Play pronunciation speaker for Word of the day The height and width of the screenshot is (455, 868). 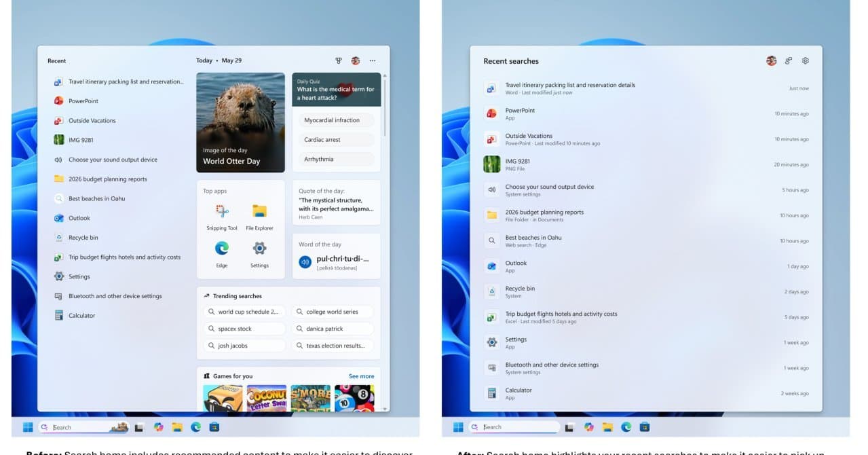[x=305, y=261]
